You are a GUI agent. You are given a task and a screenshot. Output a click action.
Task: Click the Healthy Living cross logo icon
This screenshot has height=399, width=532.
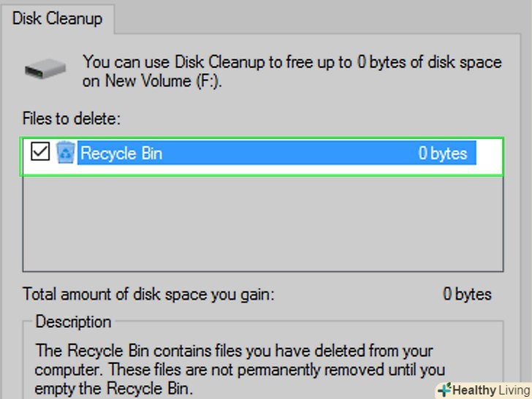point(444,389)
